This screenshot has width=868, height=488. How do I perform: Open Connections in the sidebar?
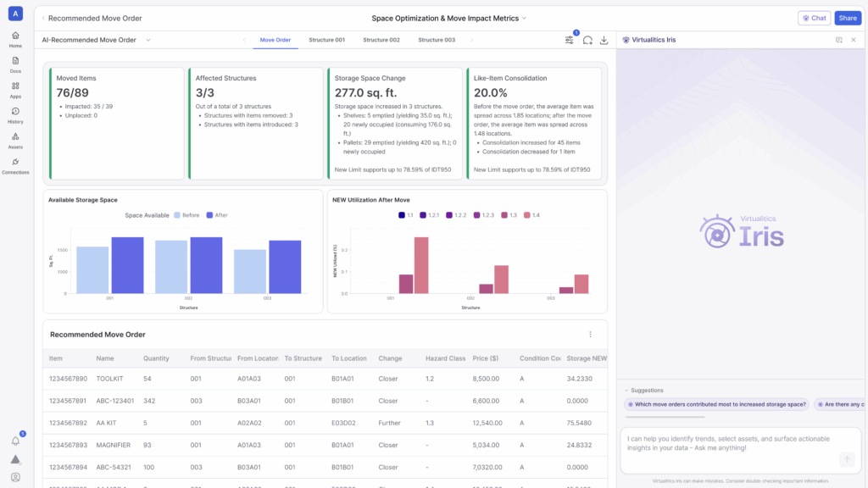click(15, 166)
